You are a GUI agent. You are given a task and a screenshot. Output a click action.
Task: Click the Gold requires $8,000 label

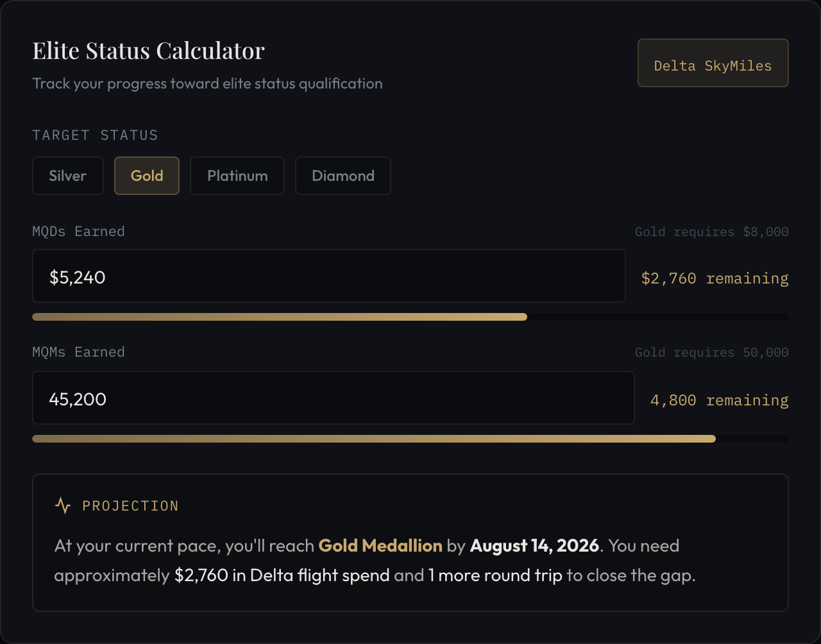(x=711, y=232)
